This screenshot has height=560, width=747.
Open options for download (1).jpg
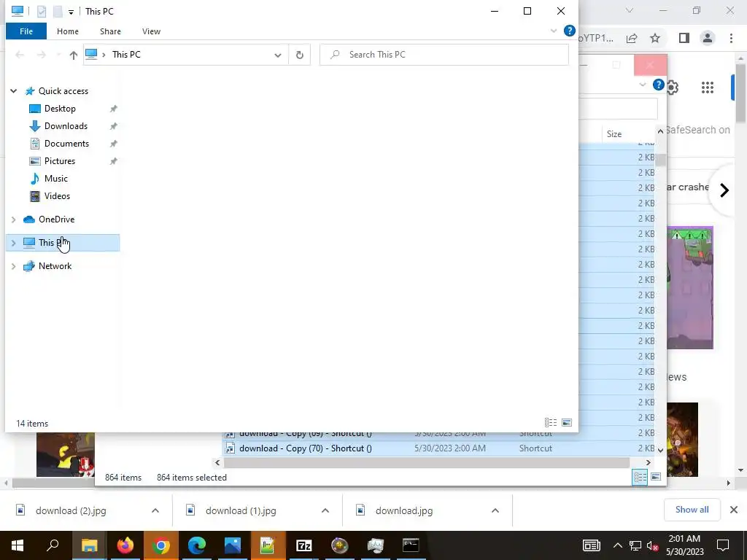(x=325, y=510)
